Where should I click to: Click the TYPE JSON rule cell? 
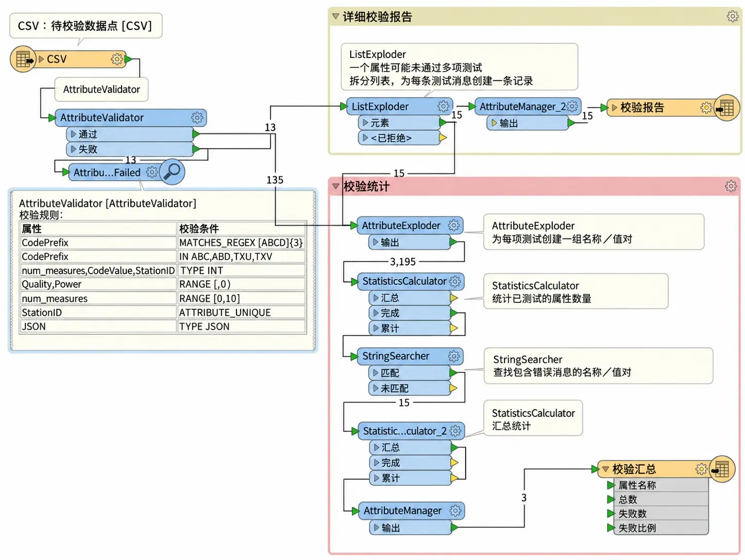pyautogui.click(x=241, y=327)
